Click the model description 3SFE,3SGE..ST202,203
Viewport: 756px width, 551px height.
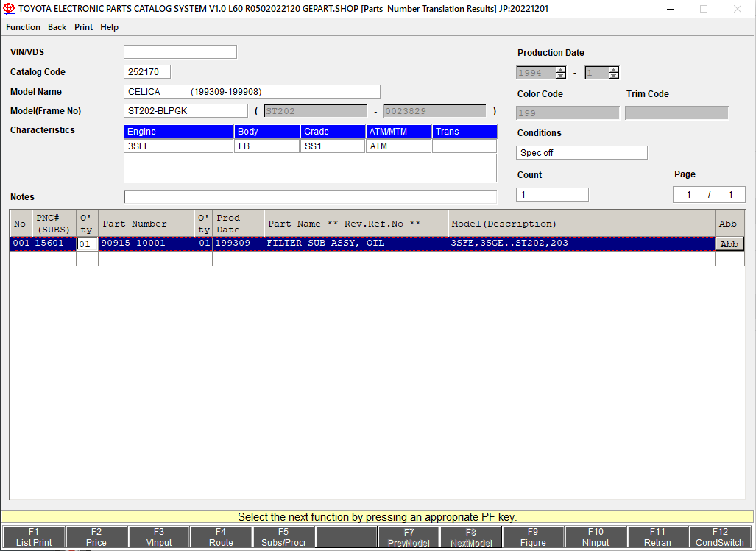(582, 243)
